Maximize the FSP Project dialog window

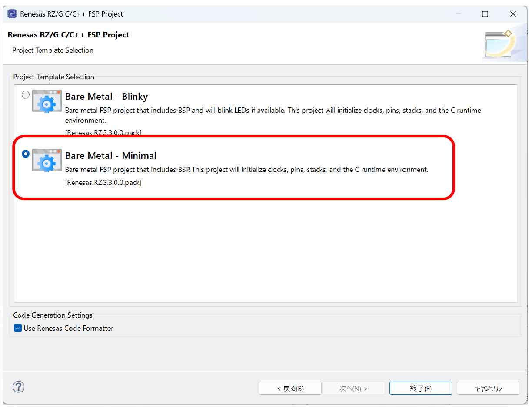pos(485,14)
